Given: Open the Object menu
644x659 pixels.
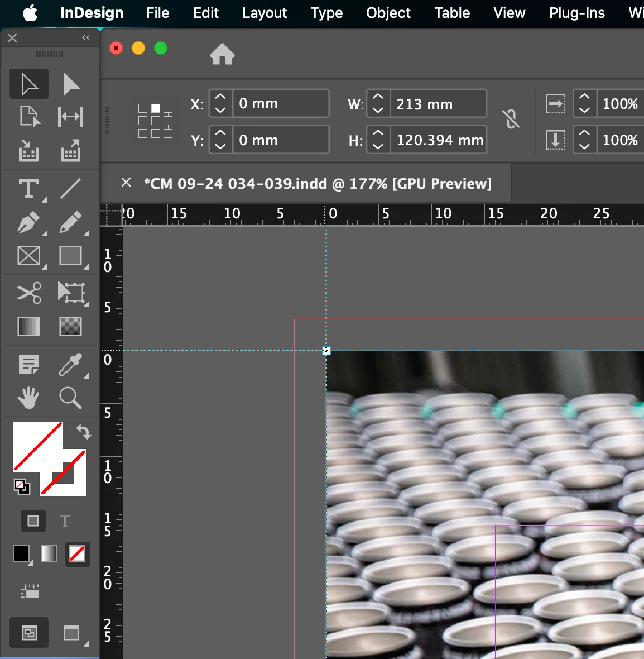Looking at the screenshot, I should (x=388, y=13).
